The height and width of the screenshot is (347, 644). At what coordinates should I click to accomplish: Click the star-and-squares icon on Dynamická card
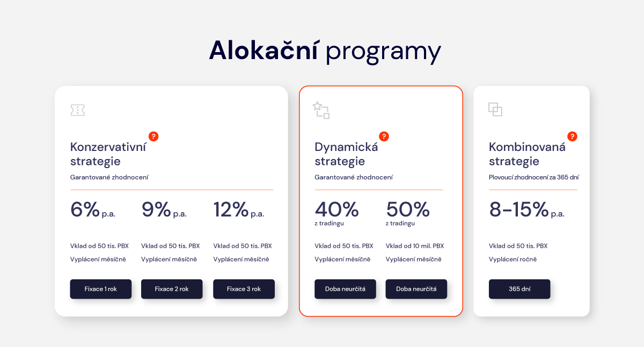[321, 110]
